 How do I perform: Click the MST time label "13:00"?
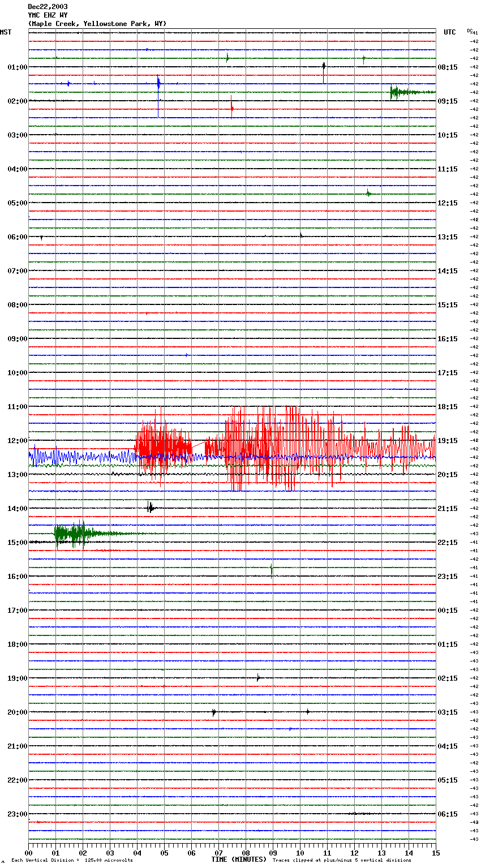[18, 475]
